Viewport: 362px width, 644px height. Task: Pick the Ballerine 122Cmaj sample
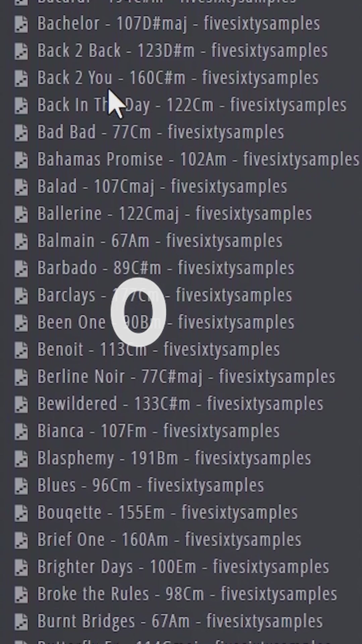click(174, 214)
